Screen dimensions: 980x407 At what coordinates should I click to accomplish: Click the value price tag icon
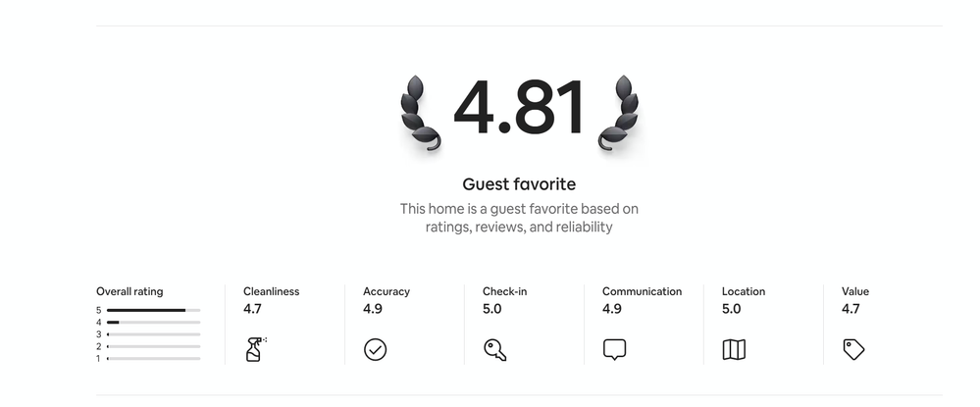(x=853, y=349)
